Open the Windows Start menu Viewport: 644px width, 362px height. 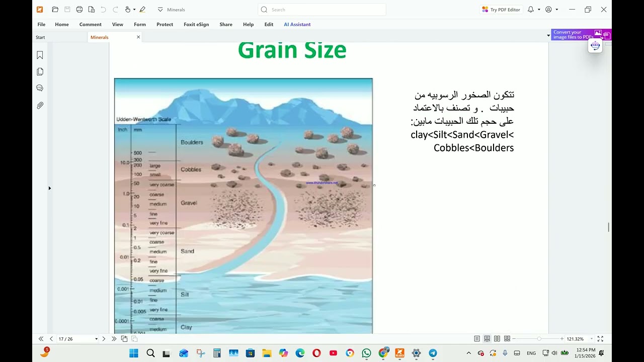point(133,353)
